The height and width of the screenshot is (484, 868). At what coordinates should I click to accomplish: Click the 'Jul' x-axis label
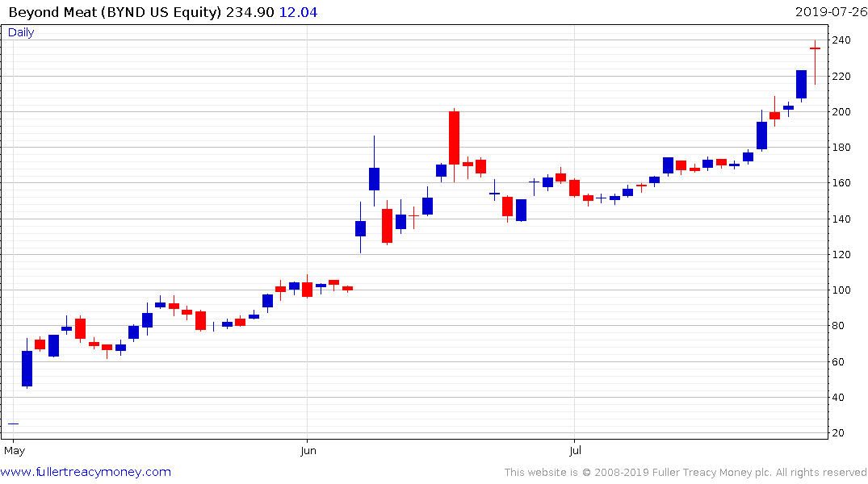pyautogui.click(x=575, y=450)
